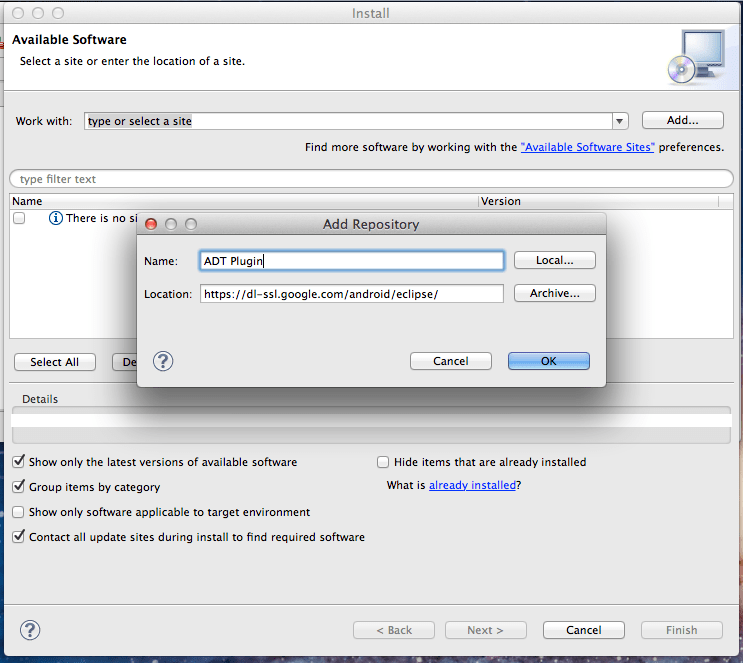
Task: Click the info icon in the software list
Action: [56, 218]
